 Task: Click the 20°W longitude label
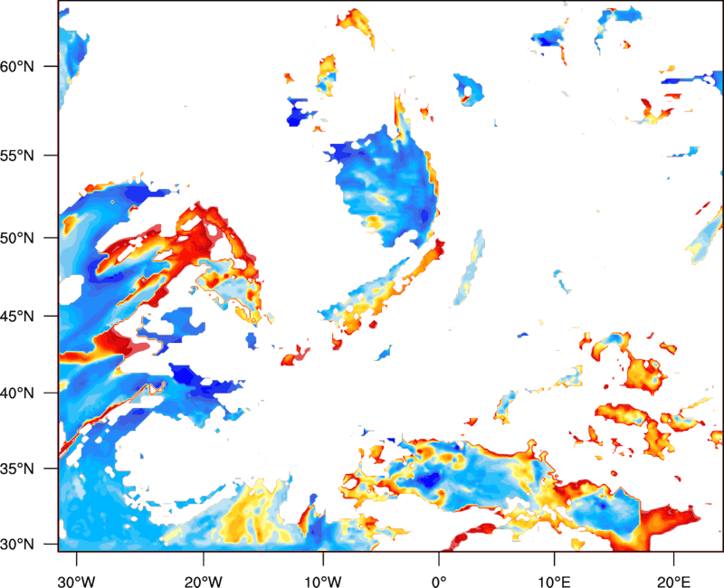(x=204, y=582)
